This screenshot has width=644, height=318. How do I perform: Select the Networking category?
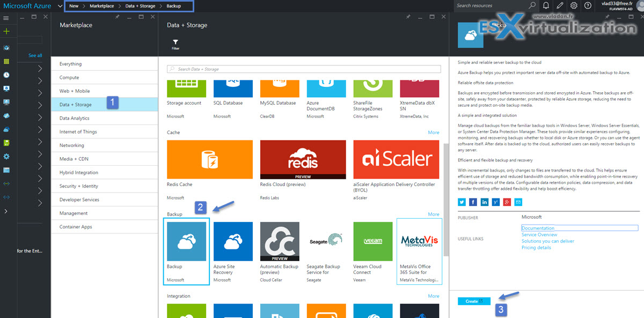(105, 145)
